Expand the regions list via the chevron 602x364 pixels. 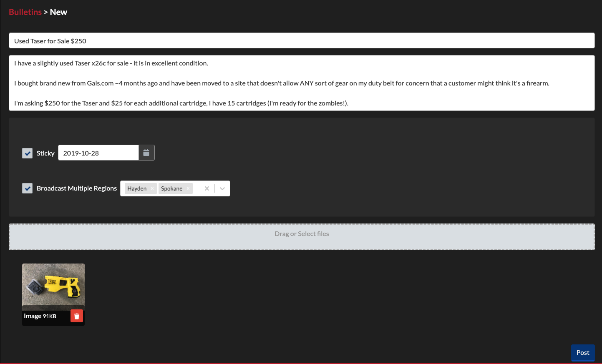pos(222,188)
